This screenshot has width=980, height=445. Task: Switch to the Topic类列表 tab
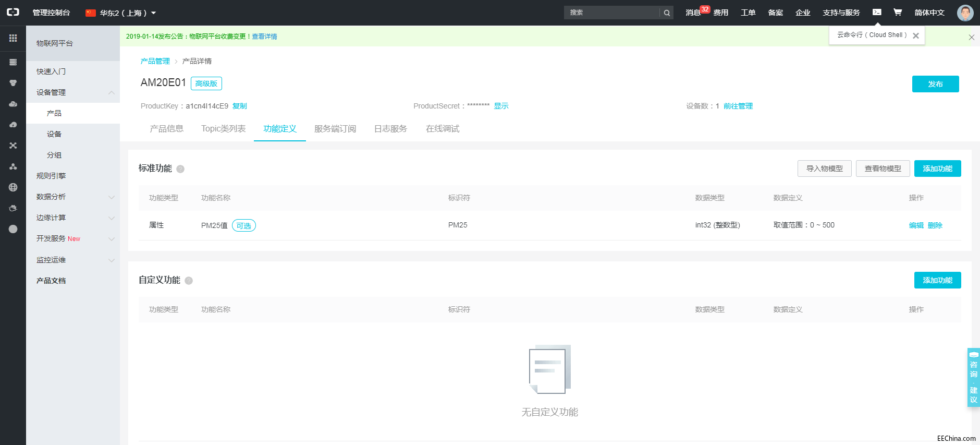click(223, 129)
